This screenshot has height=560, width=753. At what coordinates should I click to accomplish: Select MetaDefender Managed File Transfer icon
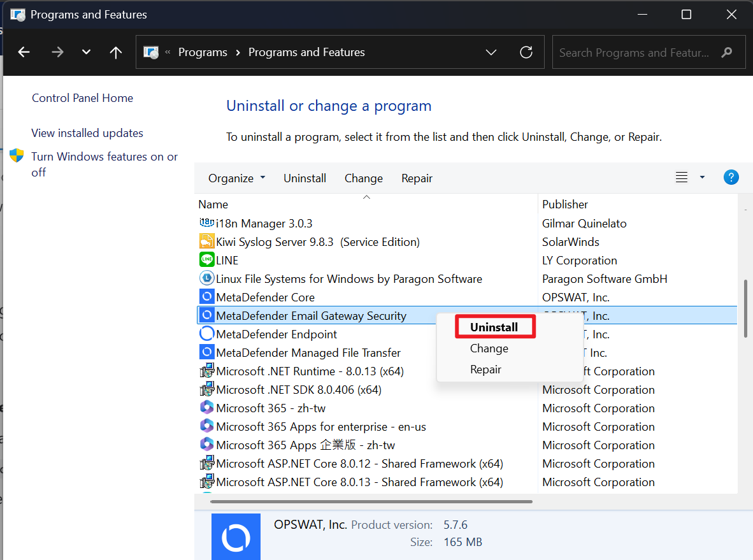[206, 352]
